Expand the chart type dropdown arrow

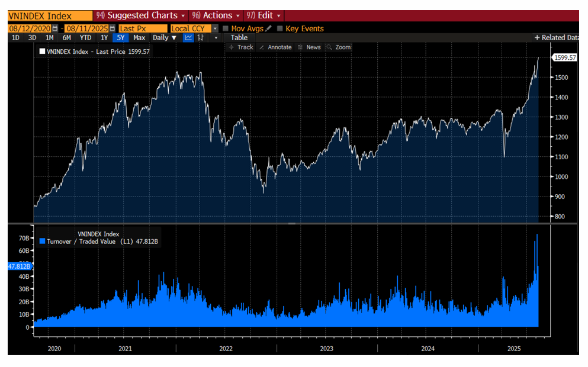(216, 38)
